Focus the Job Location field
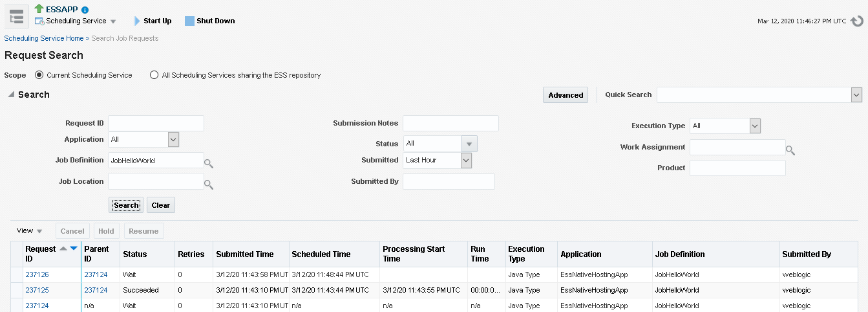 click(x=156, y=181)
